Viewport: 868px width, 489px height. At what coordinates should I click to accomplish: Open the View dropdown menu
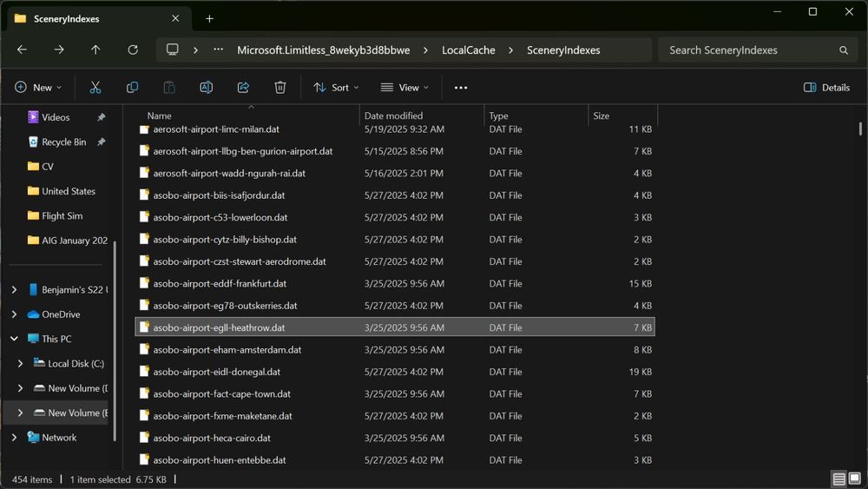[x=404, y=87]
